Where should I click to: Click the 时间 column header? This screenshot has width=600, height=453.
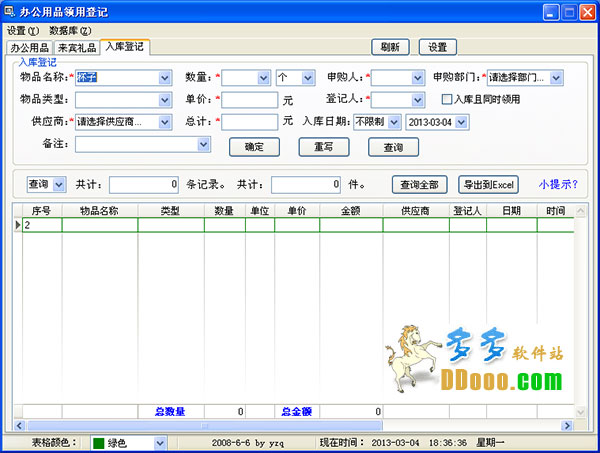[x=556, y=211]
